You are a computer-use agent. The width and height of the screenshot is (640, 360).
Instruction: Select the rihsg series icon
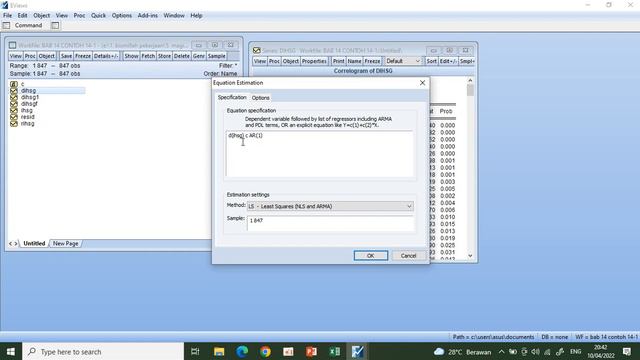point(14,123)
